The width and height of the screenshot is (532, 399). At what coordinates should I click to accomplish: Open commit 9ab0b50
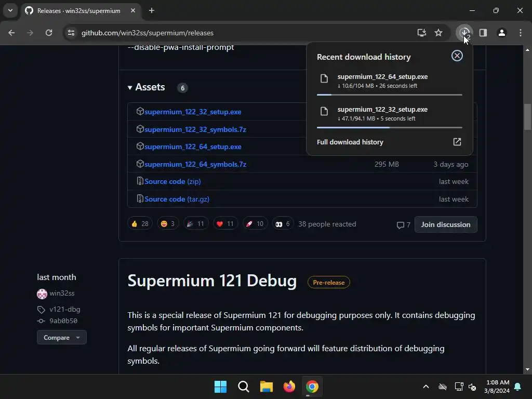point(63,321)
